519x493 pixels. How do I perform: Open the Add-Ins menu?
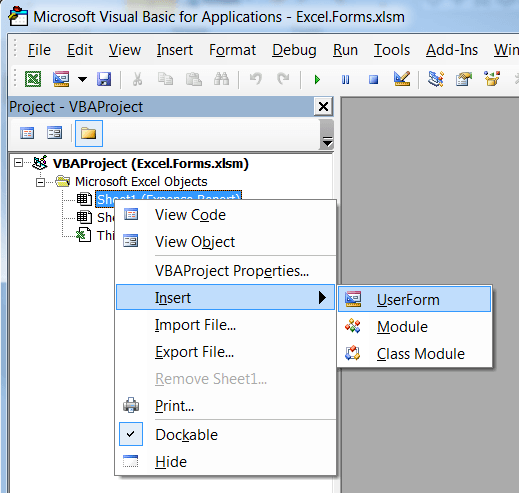coord(452,50)
